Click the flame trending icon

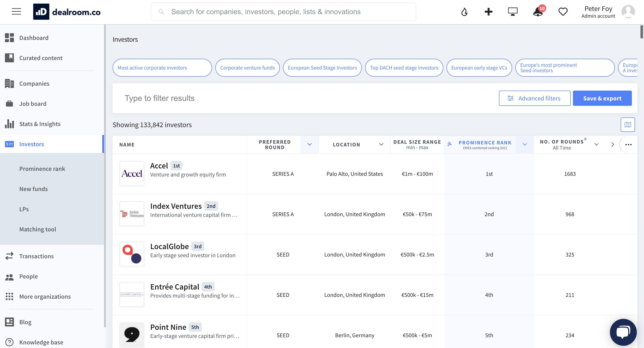(x=464, y=11)
